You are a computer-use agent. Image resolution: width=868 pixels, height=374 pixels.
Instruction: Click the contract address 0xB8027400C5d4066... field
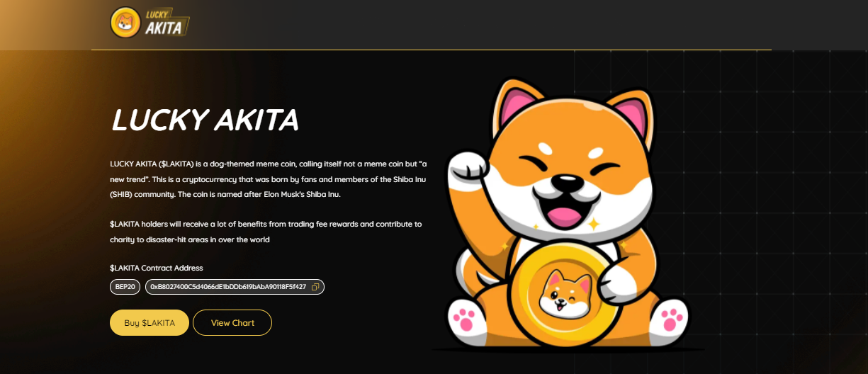point(235,287)
